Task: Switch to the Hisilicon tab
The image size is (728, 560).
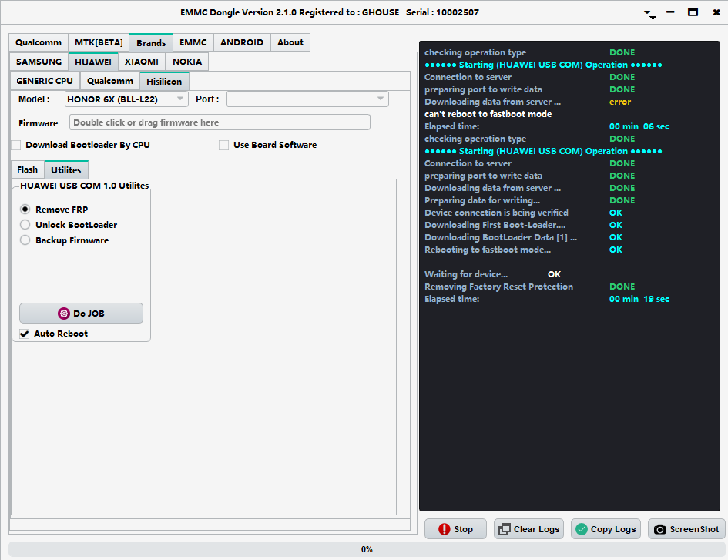Action: pyautogui.click(x=164, y=81)
